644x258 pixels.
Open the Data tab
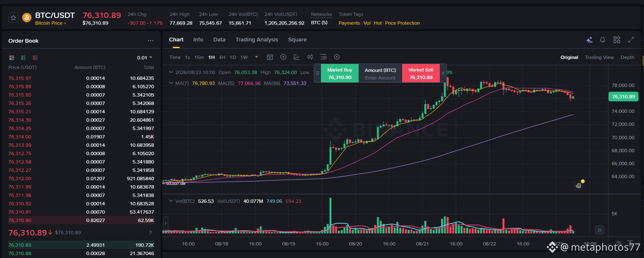219,40
